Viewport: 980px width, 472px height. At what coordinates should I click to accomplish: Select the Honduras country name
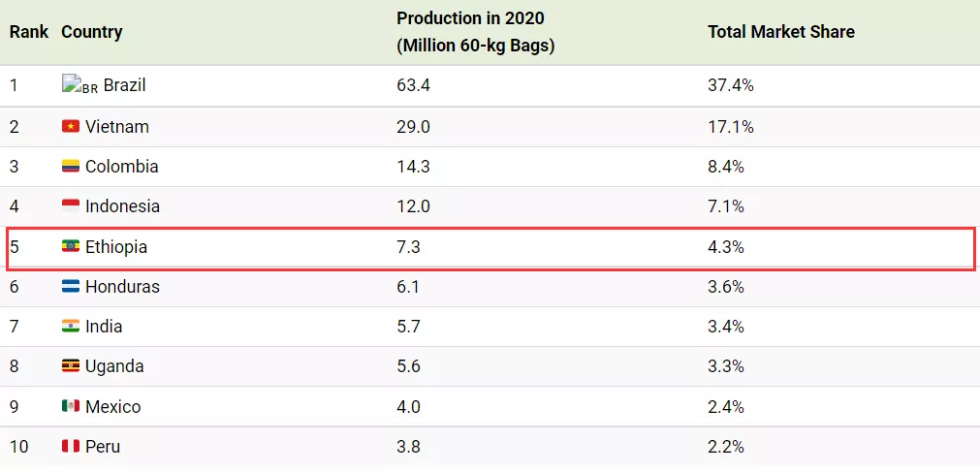[x=122, y=286]
